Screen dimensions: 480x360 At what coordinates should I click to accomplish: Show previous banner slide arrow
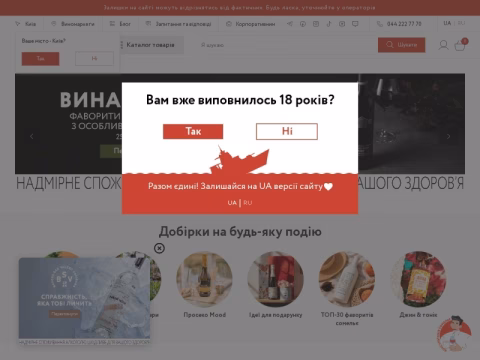pyautogui.click(x=32, y=136)
